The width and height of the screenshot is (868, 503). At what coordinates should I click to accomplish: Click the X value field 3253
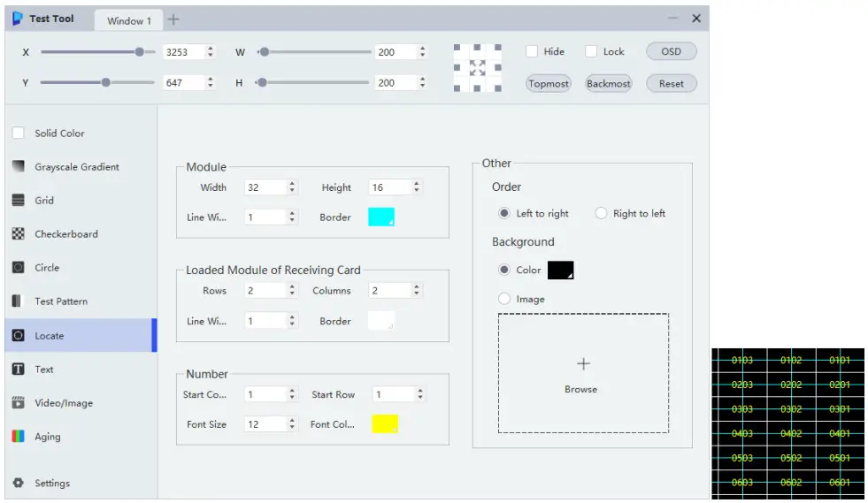pos(184,51)
